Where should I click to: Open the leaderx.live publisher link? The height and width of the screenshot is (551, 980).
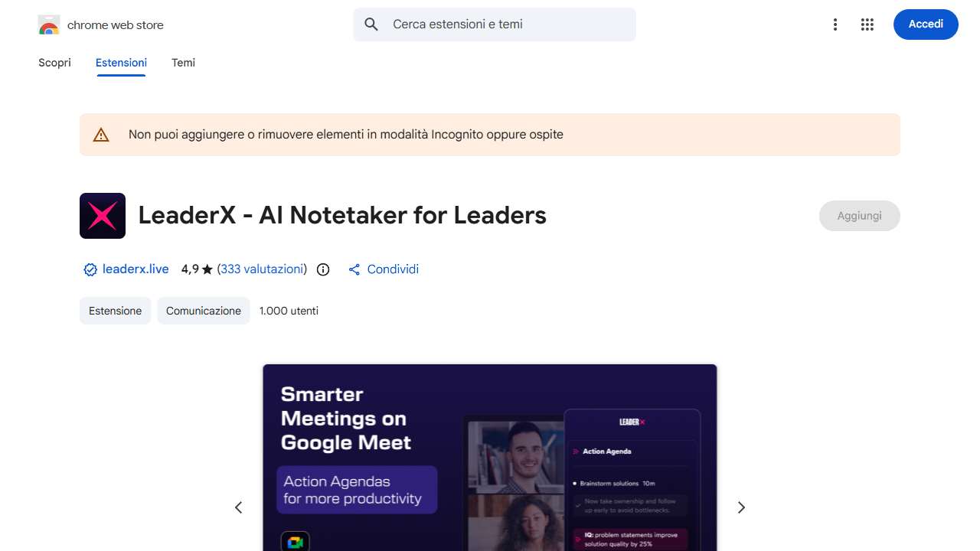point(136,269)
